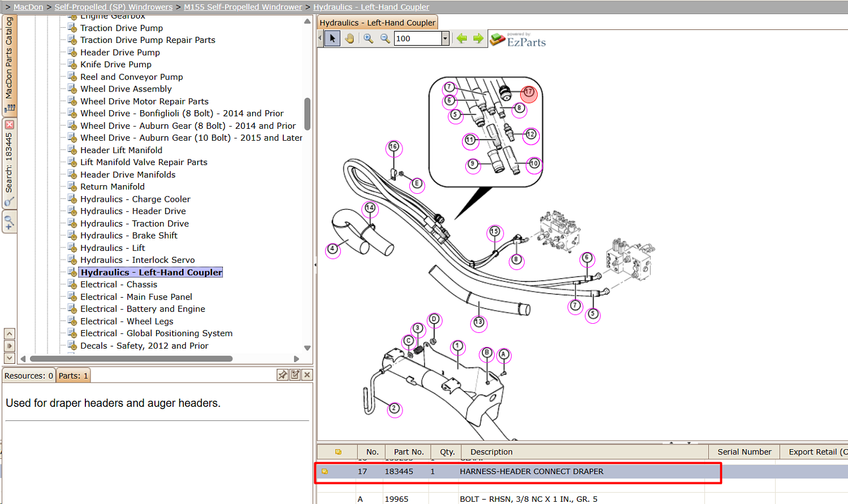Click the down chevron button in left strip
The height and width of the screenshot is (504, 848).
pos(9,358)
